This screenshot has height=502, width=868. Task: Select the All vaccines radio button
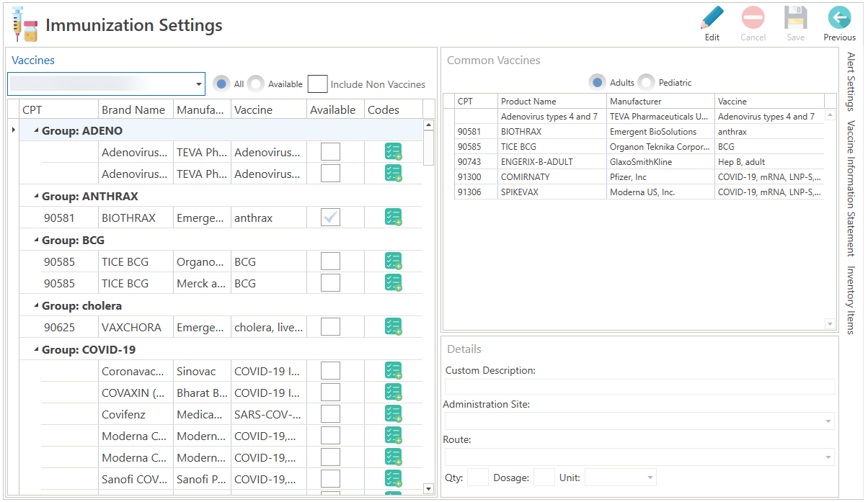click(x=221, y=84)
